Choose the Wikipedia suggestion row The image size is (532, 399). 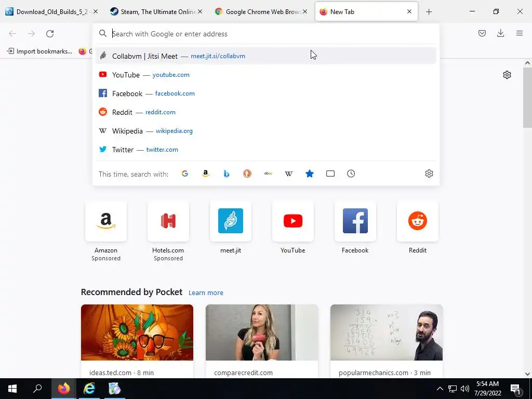265,130
